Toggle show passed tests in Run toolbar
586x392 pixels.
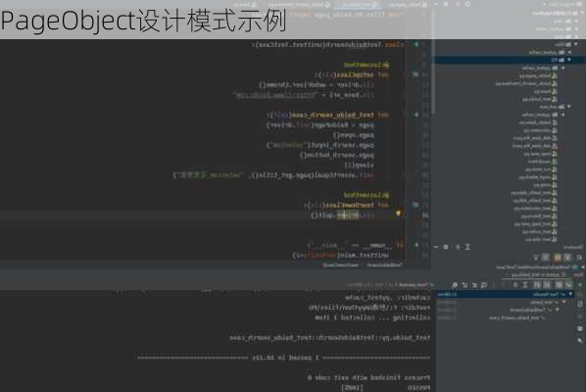pyautogui.click(x=568, y=285)
